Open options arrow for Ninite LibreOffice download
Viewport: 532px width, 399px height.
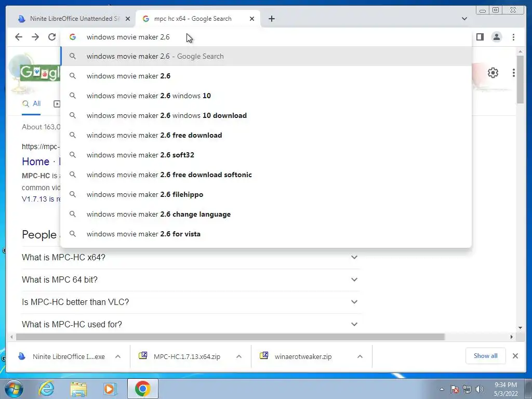pos(118,356)
